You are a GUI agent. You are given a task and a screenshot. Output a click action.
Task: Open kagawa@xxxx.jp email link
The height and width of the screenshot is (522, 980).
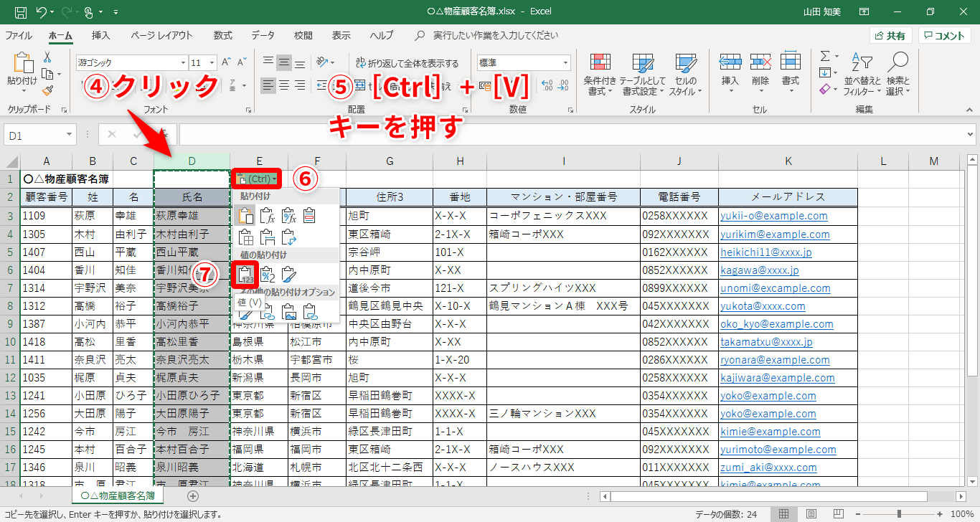point(759,270)
